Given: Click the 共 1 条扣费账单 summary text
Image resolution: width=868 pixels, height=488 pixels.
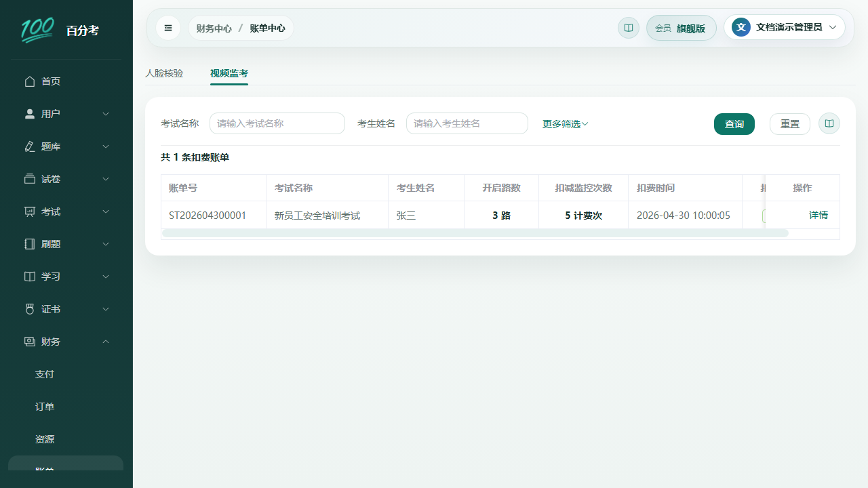Looking at the screenshot, I should (x=195, y=157).
